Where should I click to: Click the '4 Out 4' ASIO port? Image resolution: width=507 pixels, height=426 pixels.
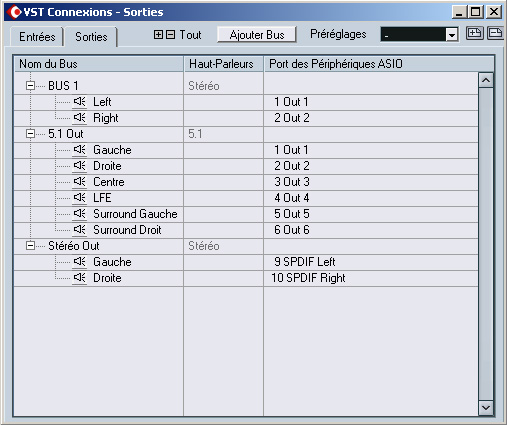292,198
